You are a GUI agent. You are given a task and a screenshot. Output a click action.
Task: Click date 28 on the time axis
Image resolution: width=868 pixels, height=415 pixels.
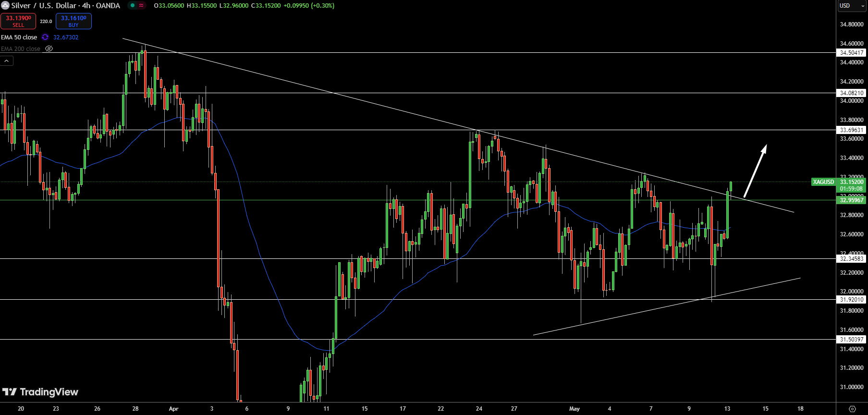(135, 409)
